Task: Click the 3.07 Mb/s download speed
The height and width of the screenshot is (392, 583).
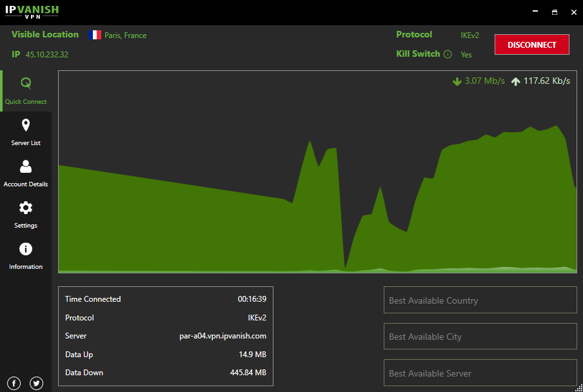Action: (485, 81)
